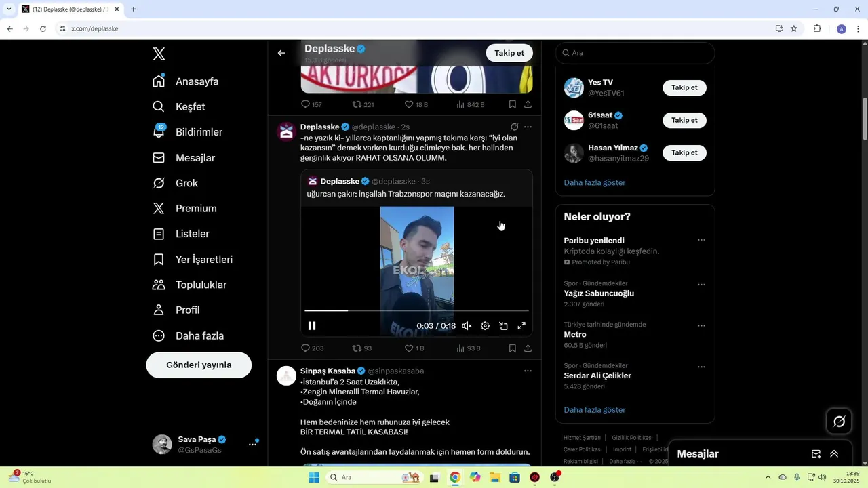Open the floating Grok button

[839, 422]
